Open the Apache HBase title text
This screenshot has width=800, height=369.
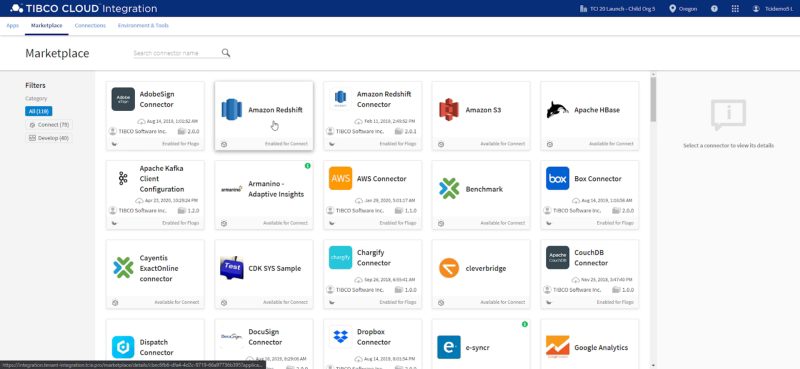597,110
